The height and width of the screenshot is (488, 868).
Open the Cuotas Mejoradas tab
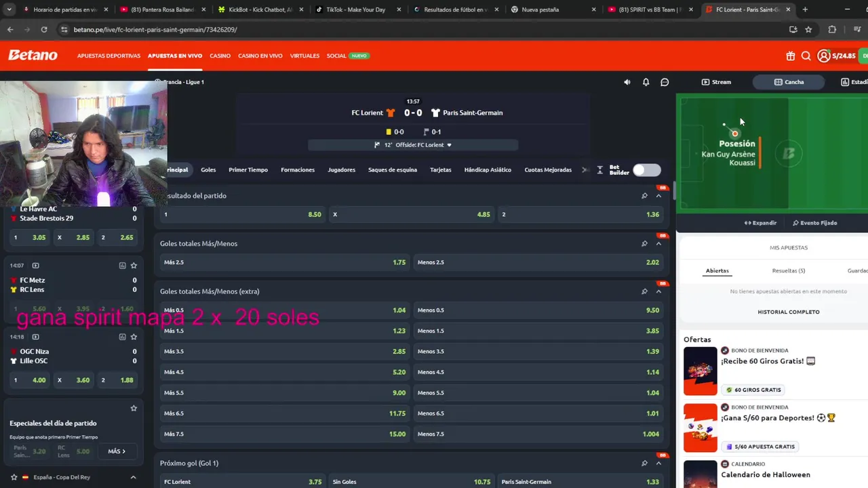548,170
